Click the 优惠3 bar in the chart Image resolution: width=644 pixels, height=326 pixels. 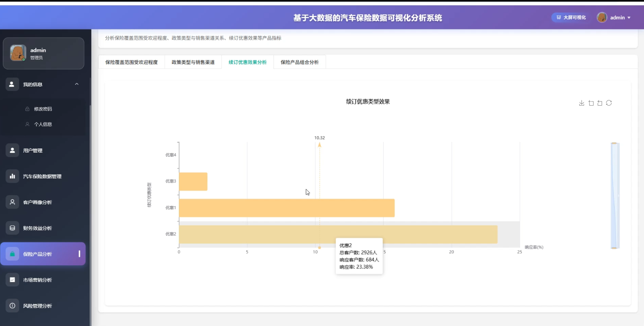tap(193, 182)
